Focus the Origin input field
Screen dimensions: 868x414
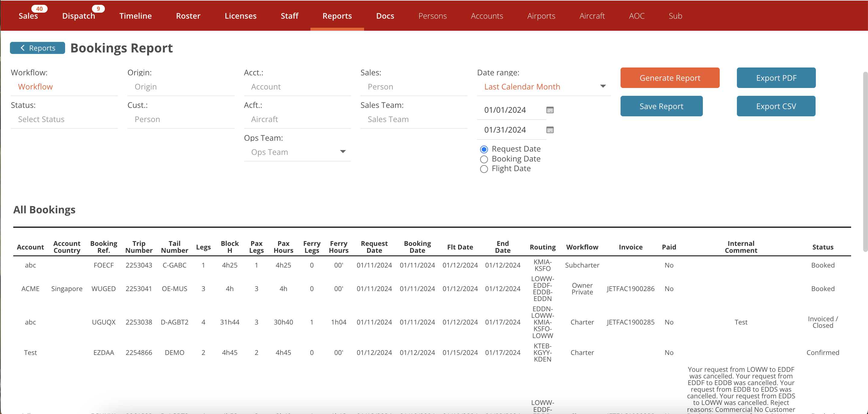pyautogui.click(x=181, y=87)
